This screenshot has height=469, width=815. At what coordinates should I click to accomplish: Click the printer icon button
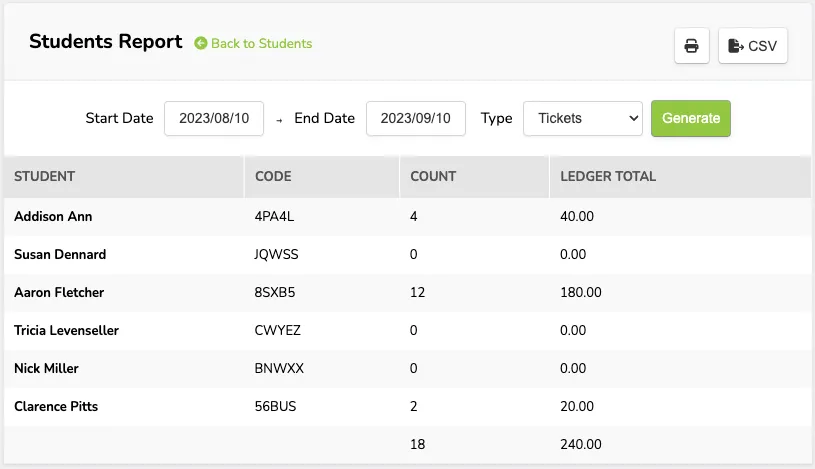(691, 46)
